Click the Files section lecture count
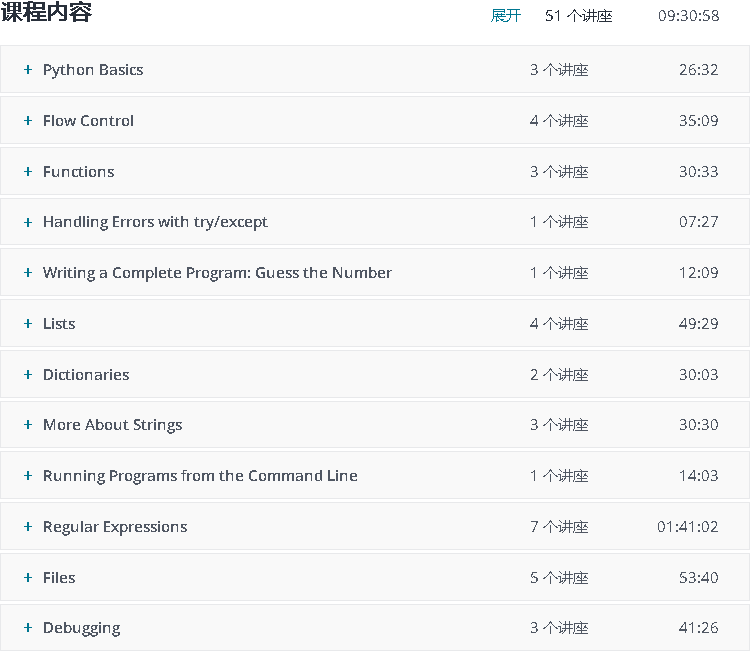 coord(559,578)
